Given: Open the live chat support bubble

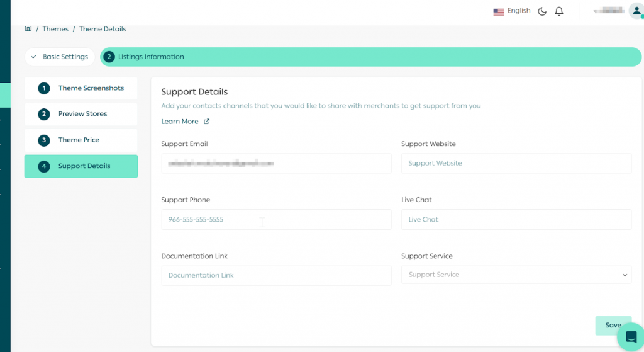Looking at the screenshot, I should point(631,336).
